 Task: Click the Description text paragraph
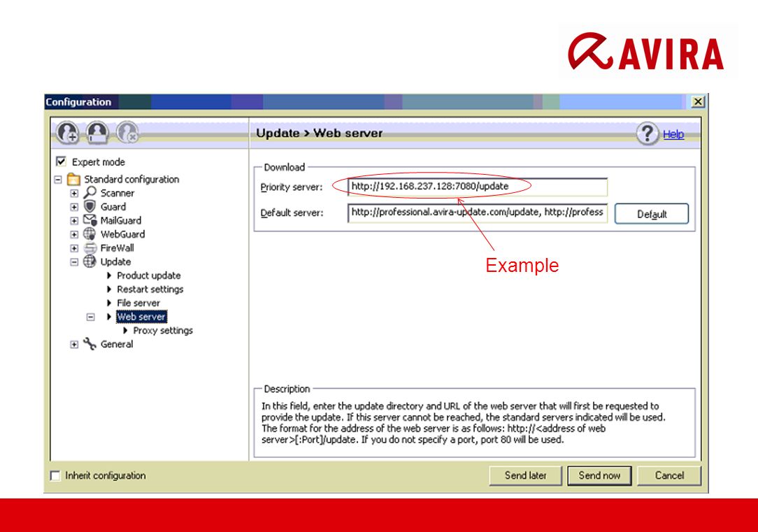(x=463, y=423)
